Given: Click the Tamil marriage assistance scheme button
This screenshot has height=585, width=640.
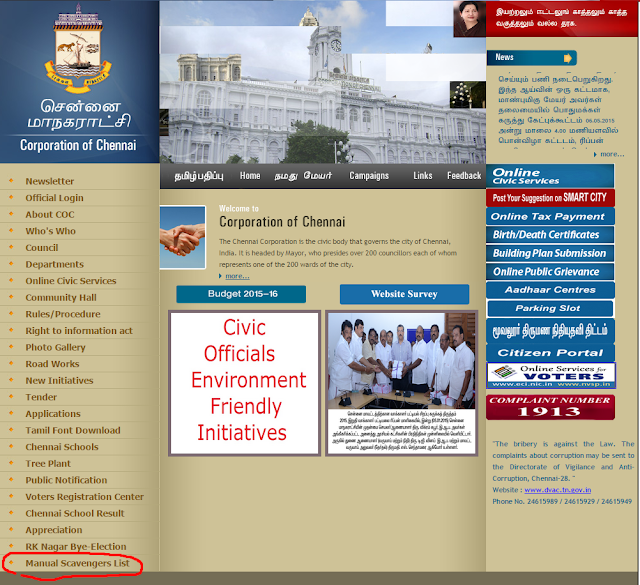Looking at the screenshot, I should click(550, 331).
